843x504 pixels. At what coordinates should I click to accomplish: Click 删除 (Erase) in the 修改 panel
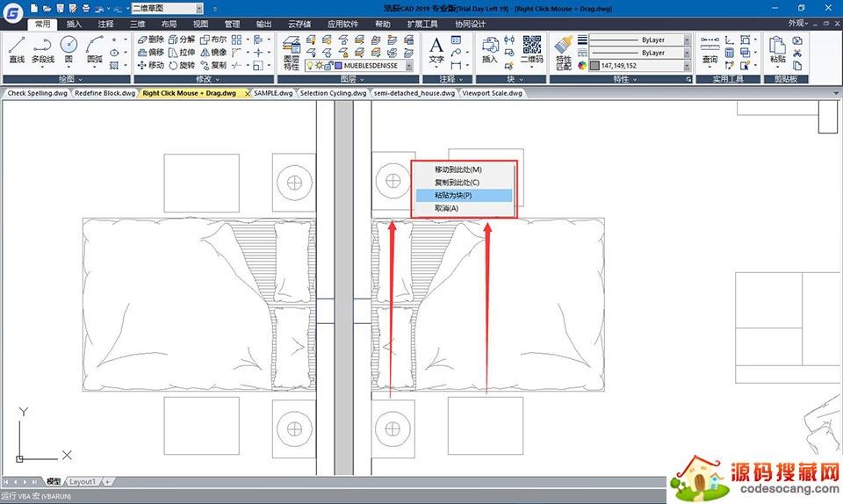pos(150,40)
